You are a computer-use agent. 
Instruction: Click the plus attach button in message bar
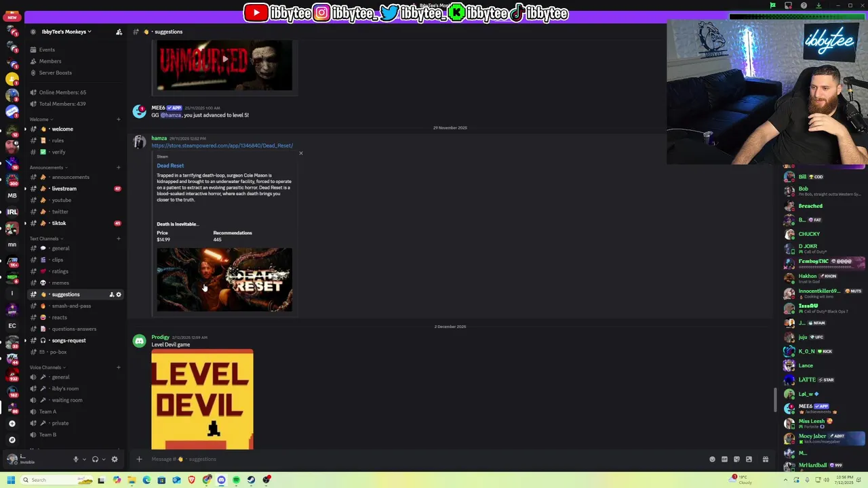[139, 459]
